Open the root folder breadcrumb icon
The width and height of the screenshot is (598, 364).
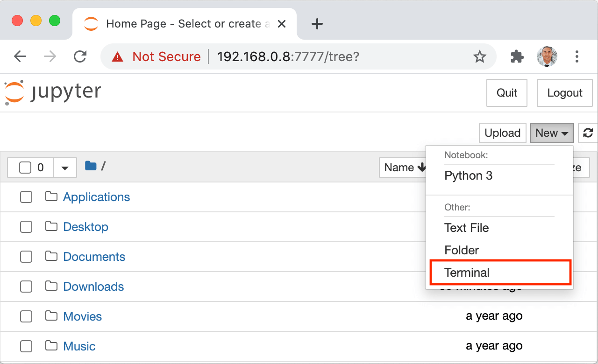point(90,166)
